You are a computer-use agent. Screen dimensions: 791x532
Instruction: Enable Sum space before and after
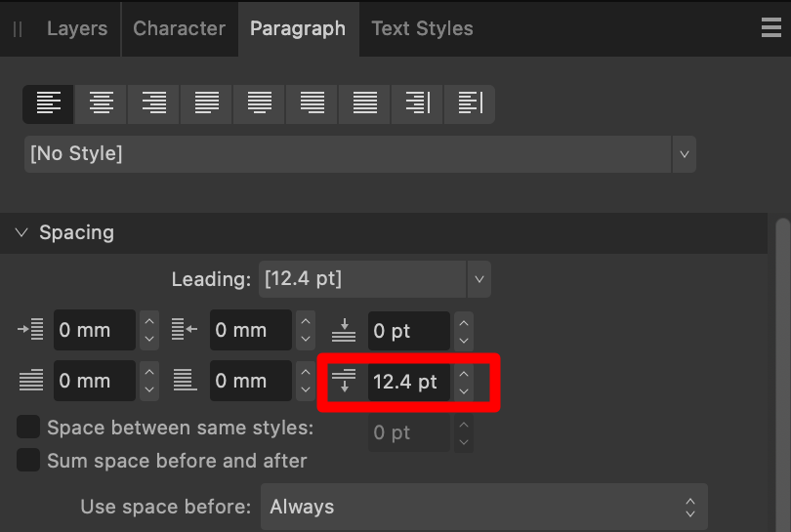click(28, 460)
